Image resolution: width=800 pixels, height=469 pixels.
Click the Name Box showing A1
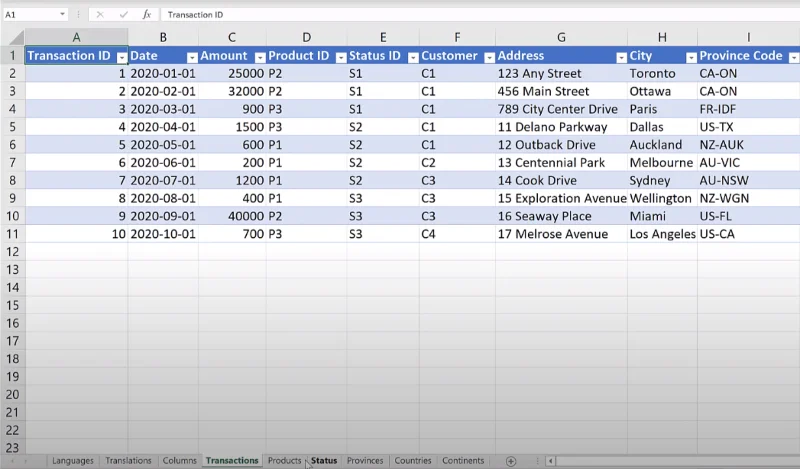point(31,14)
